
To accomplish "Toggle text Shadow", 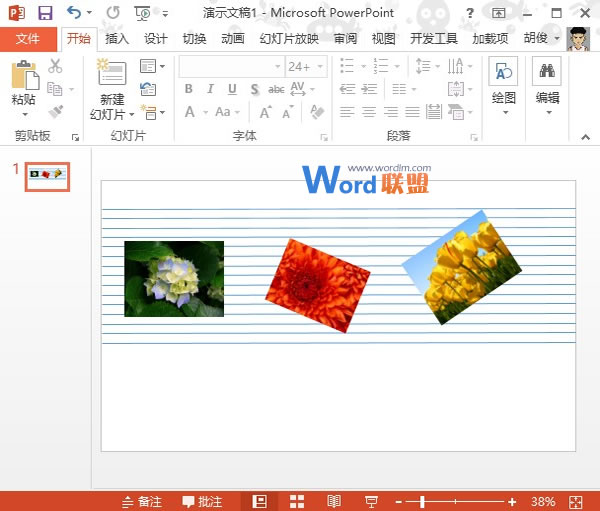I will click(254, 89).
